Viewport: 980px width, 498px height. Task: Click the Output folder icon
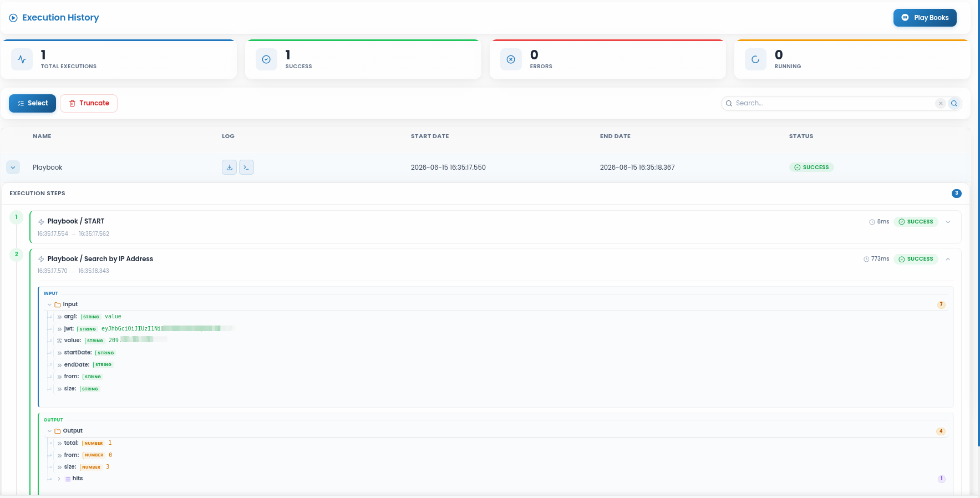(58, 431)
